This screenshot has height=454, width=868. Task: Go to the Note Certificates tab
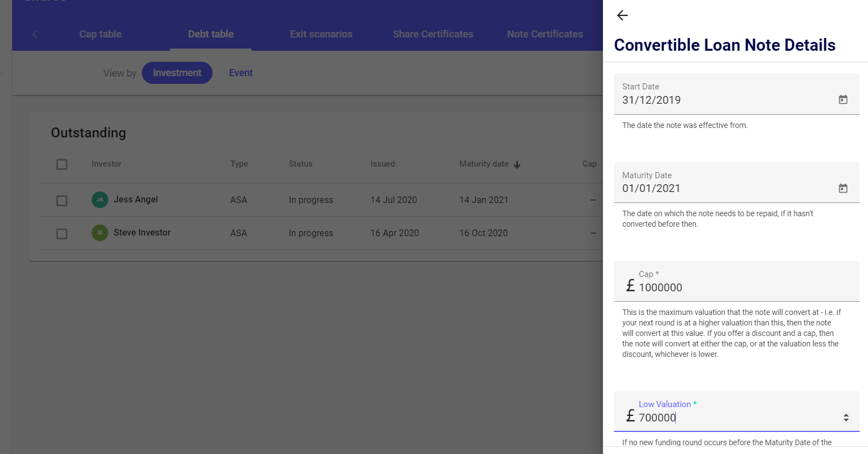545,34
